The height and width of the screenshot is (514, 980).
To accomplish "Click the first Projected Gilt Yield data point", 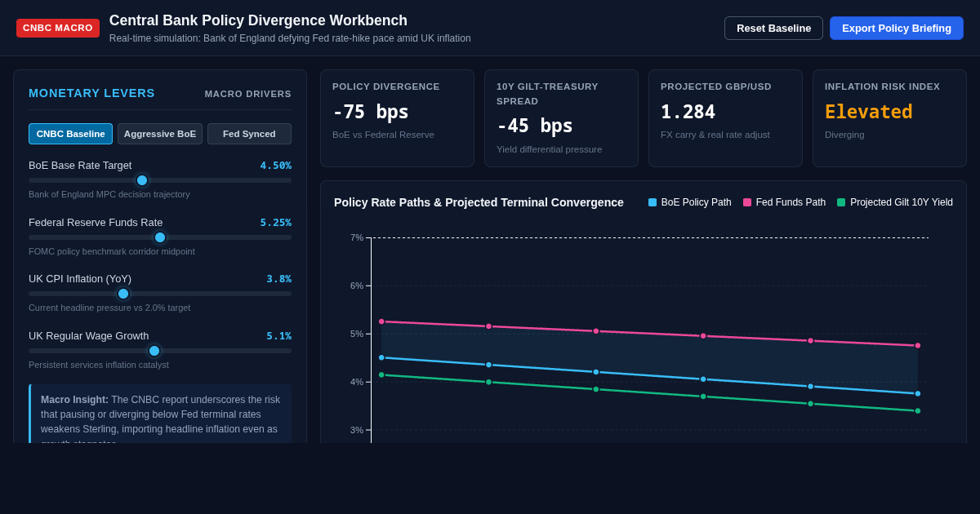I will [x=381, y=374].
